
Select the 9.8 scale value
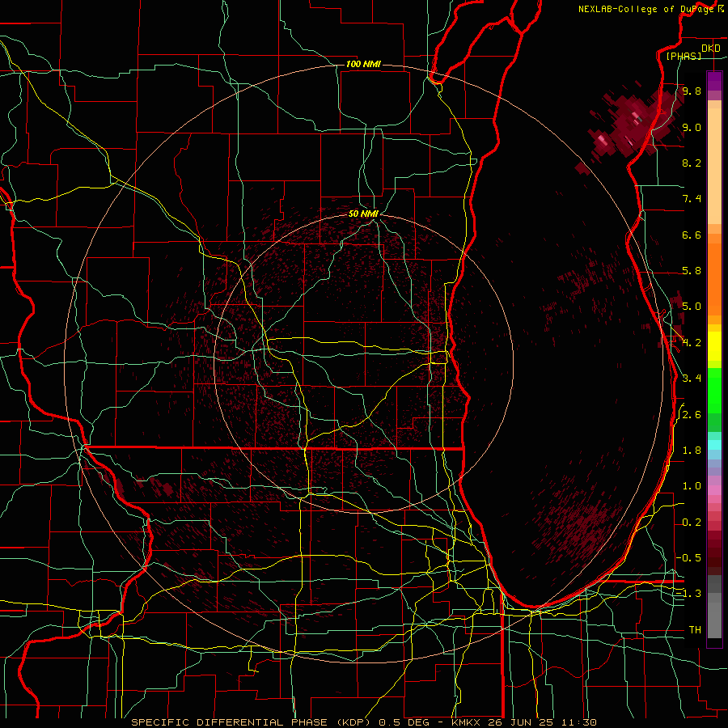pos(692,91)
